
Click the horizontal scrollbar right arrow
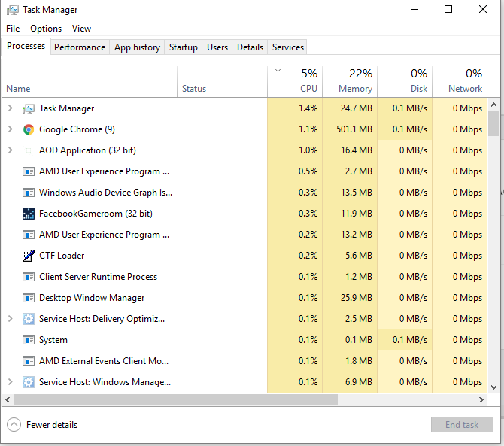click(481, 399)
